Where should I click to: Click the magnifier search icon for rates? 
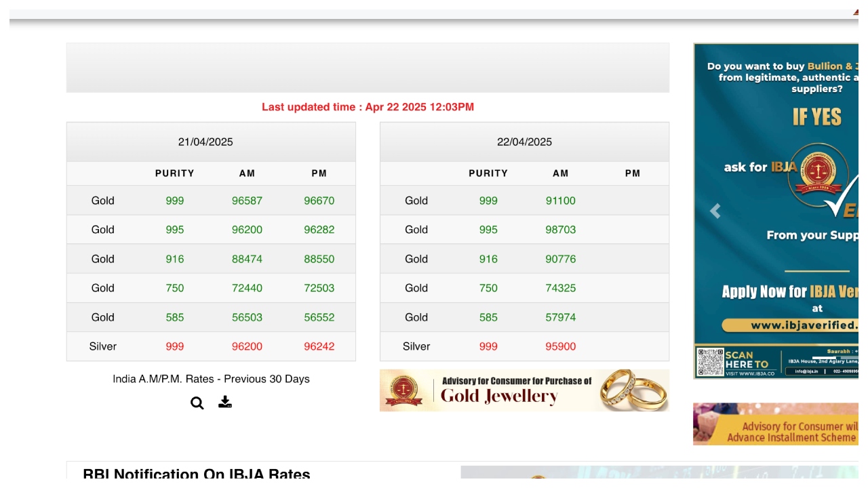[197, 403]
